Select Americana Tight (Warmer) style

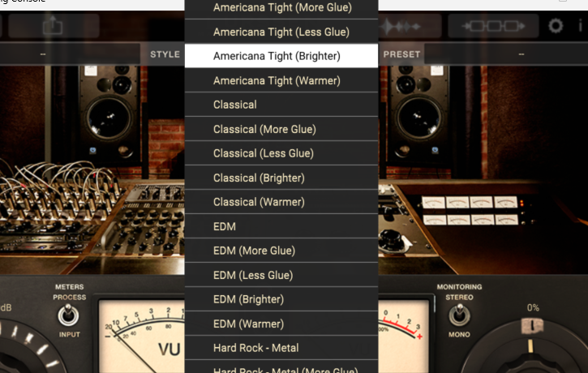(x=281, y=80)
